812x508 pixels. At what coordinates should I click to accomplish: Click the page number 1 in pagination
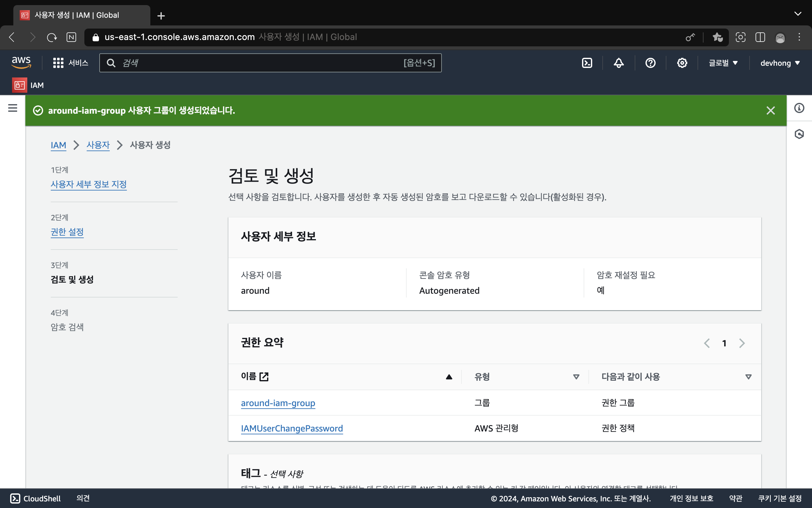(x=724, y=343)
